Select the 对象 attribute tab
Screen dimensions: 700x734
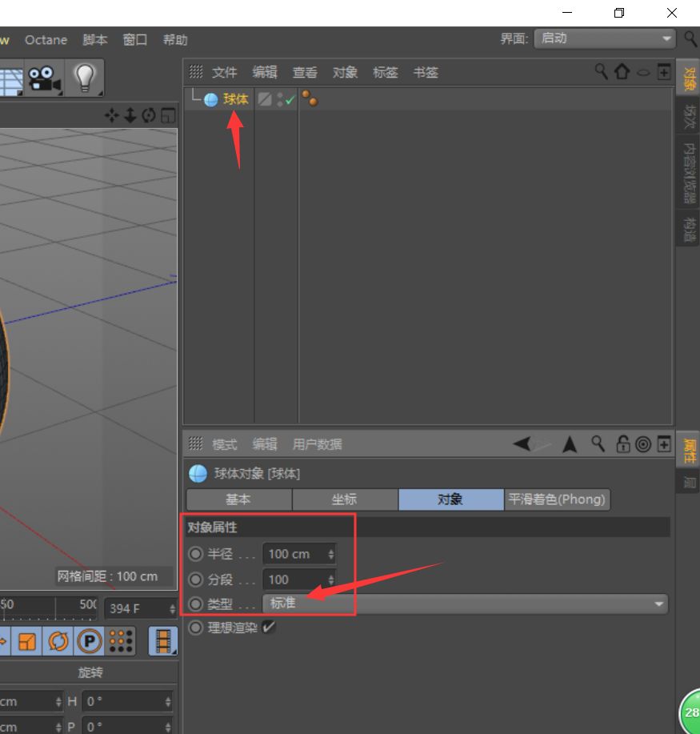tap(451, 499)
